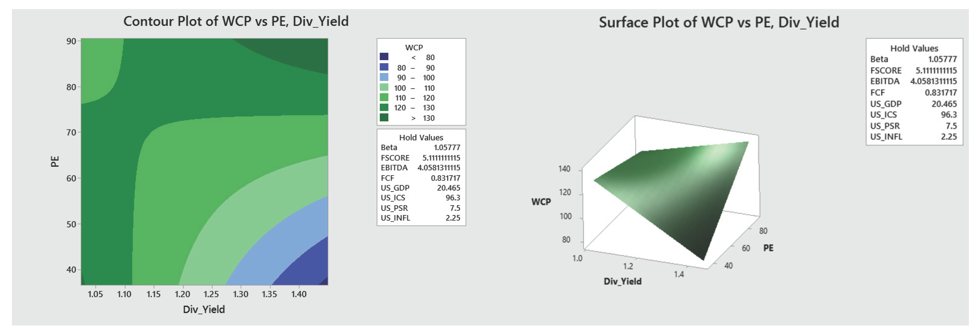Image resolution: width=980 pixels, height=334 pixels.
Task: Select the 80 – 90 WCP legend swatch
Action: tap(384, 67)
